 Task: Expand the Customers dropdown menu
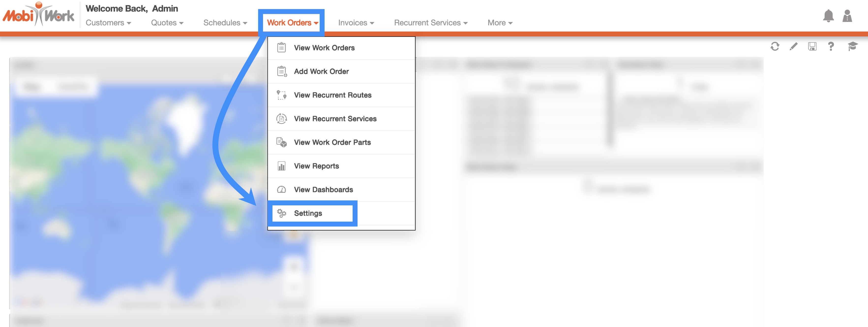(108, 23)
